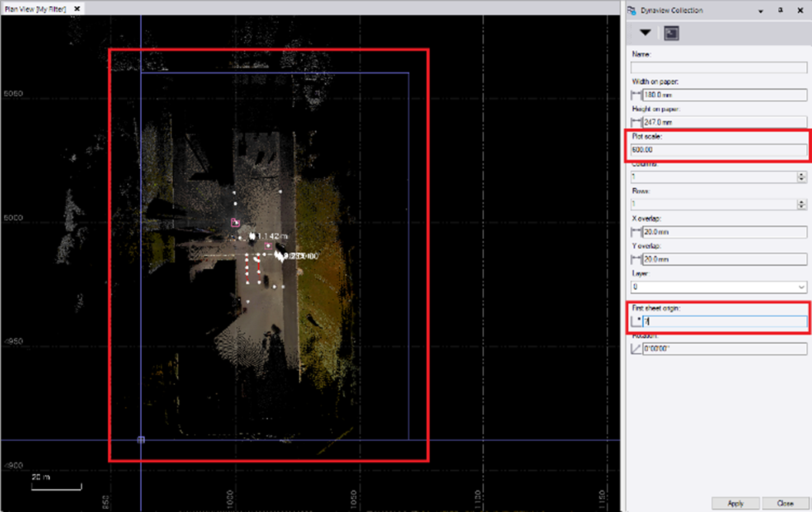This screenshot has width=812, height=512.
Task: Click the Rotation angle icon
Action: click(636, 349)
